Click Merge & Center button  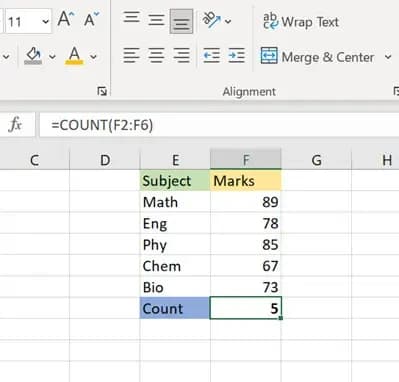click(x=317, y=57)
